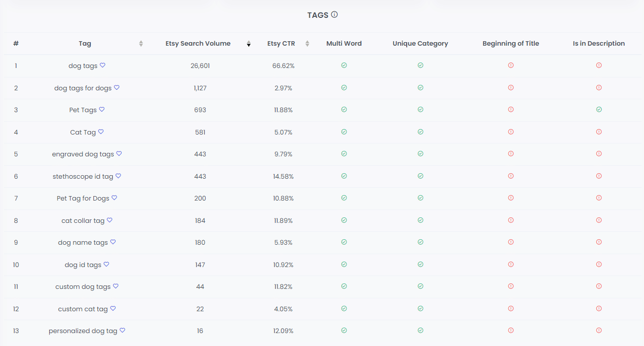The image size is (644, 346).
Task: Click Unique Category check for dog tags row
Action: tap(421, 65)
